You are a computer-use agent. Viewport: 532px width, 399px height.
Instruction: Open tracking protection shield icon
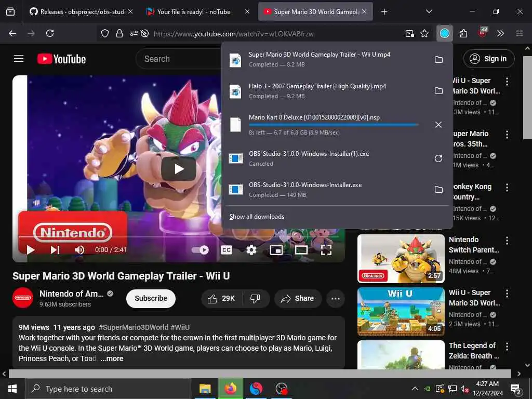[105, 33]
